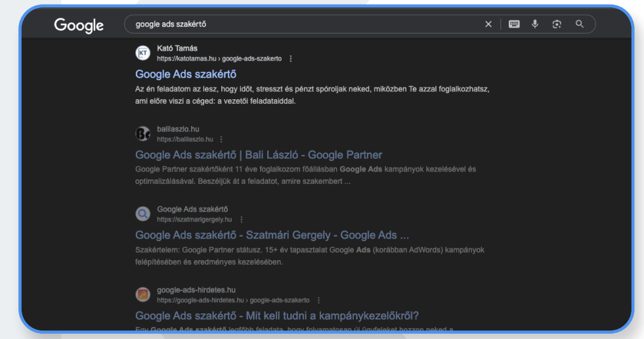
Task: Click the google-ads-hirdetes.hu › google-ads-szakerto URL
Action: 233,300
